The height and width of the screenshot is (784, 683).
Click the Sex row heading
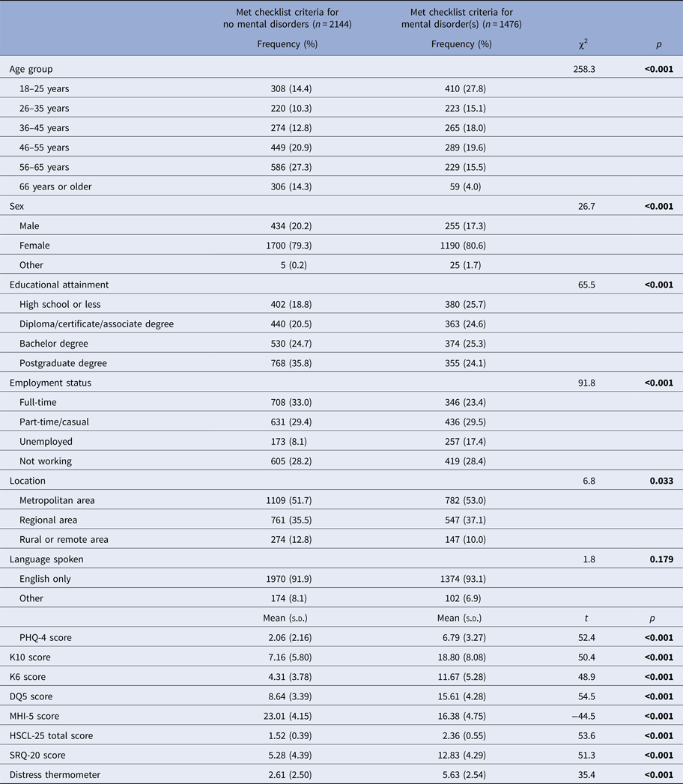(x=16, y=206)
